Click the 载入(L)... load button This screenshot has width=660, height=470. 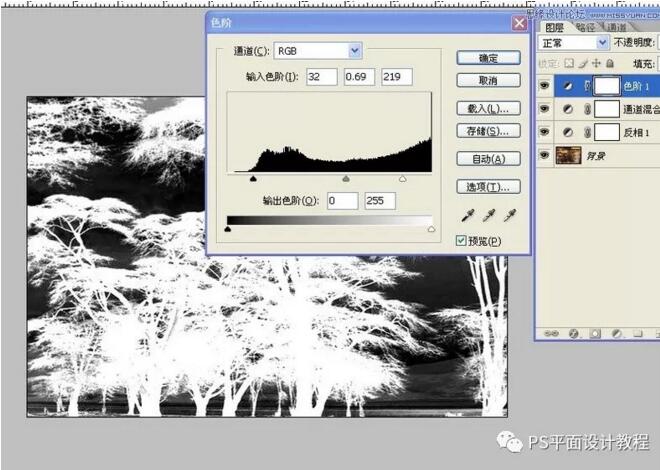pos(488,109)
